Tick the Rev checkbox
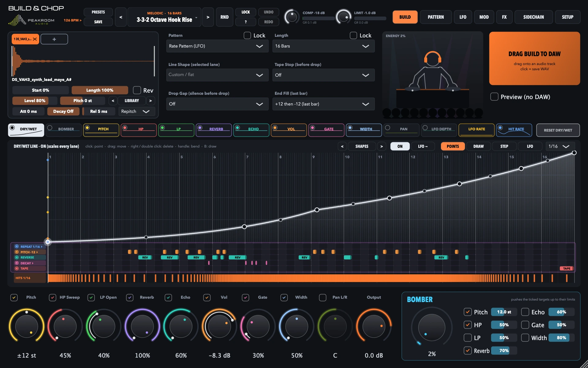The image size is (588, 368). point(137,90)
